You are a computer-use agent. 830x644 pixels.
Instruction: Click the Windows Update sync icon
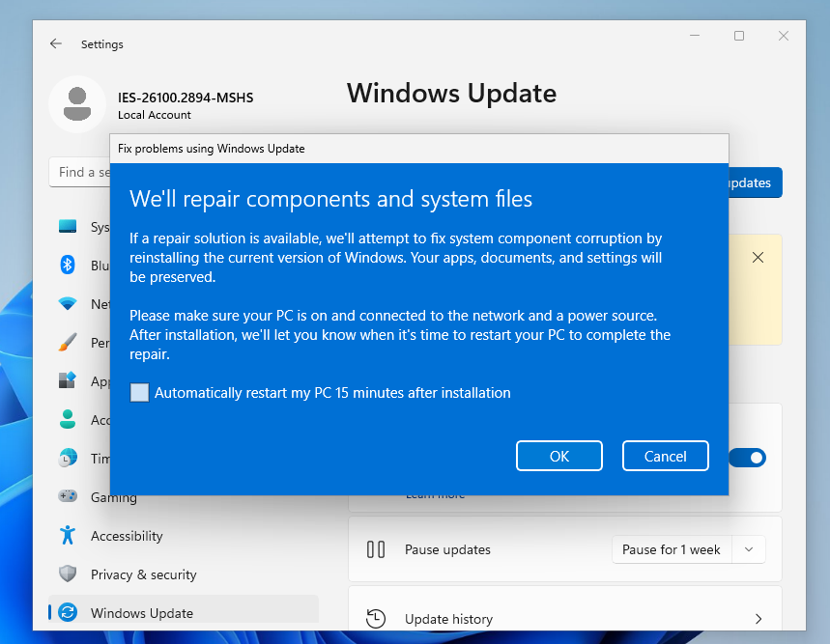pyautogui.click(x=68, y=612)
